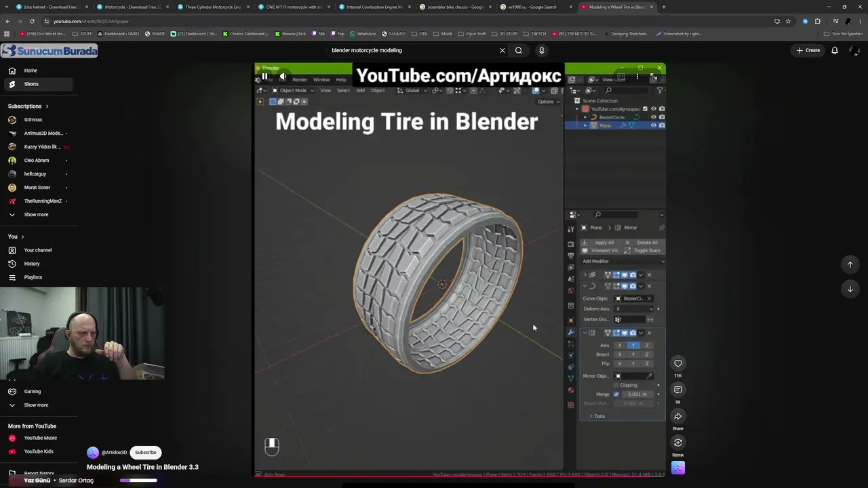This screenshot has width=868, height=488.
Task: Pause the Short video
Action: click(x=265, y=77)
